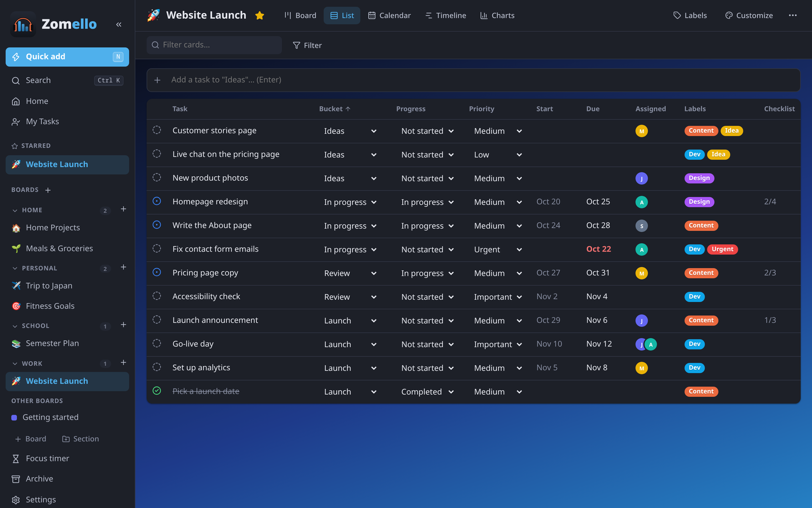The image size is (812, 508).
Task: Click the Add a task to Ideas field
Action: (473, 80)
